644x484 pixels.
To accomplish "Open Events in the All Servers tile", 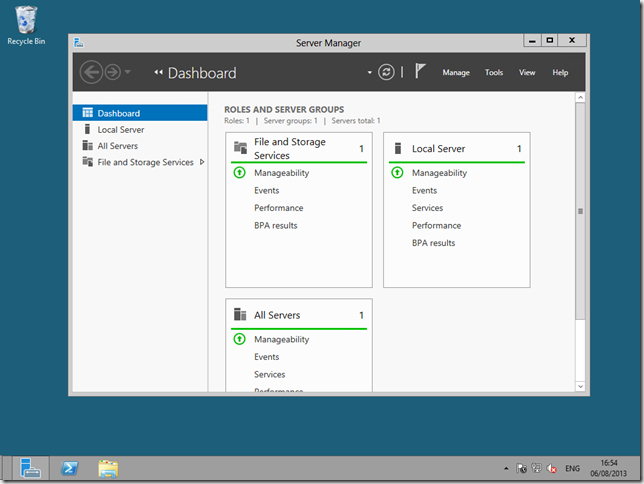I will click(x=267, y=357).
